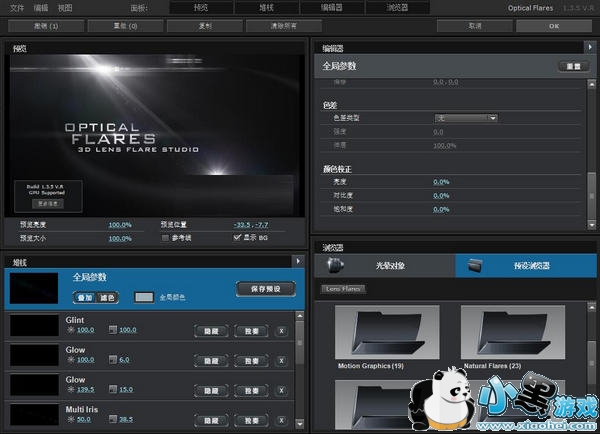Click the preview size value 100.0%
The height and width of the screenshot is (434, 600).
[x=120, y=238]
